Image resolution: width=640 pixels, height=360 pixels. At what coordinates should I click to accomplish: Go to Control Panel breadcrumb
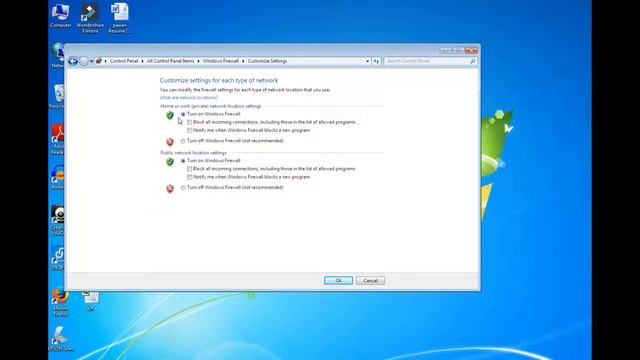click(x=124, y=61)
